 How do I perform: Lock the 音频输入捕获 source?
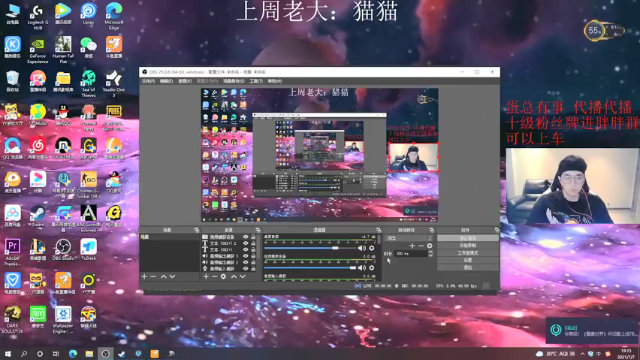click(253, 269)
